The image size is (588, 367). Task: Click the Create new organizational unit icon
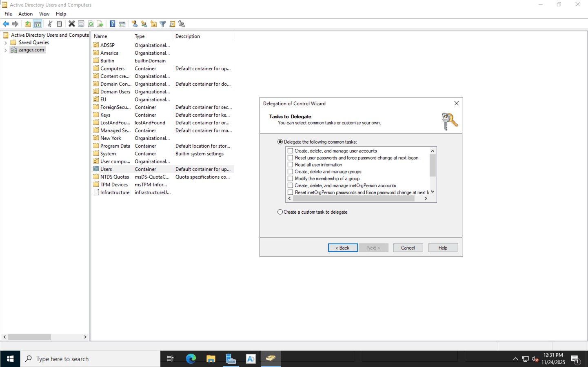pyautogui.click(x=153, y=24)
